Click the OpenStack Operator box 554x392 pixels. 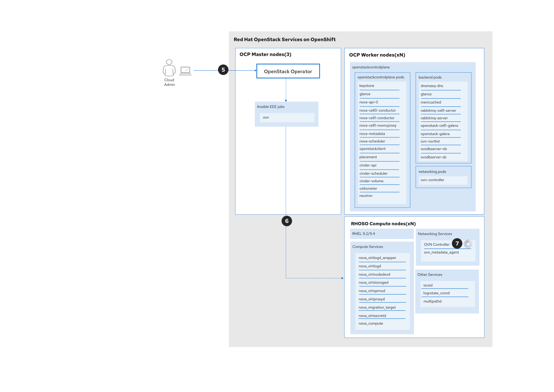(288, 71)
